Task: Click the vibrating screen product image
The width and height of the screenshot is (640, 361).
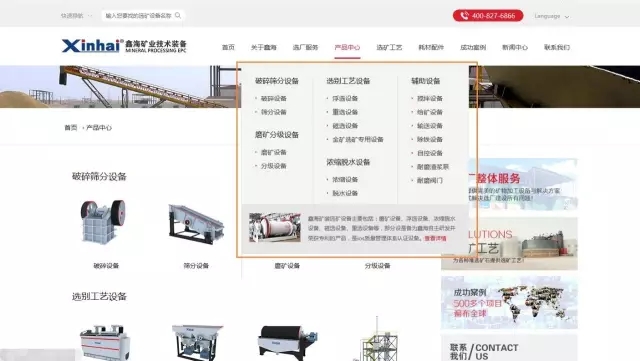Action: click(196, 224)
